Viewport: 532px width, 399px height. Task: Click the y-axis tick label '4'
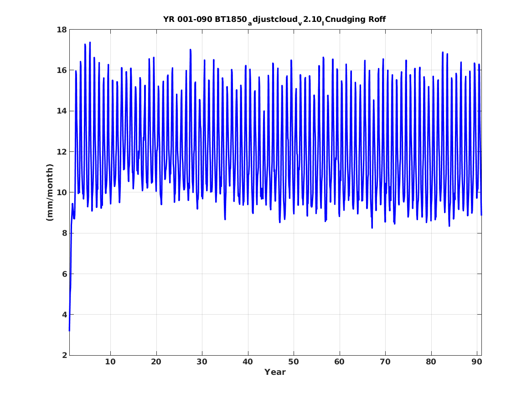tap(64, 315)
